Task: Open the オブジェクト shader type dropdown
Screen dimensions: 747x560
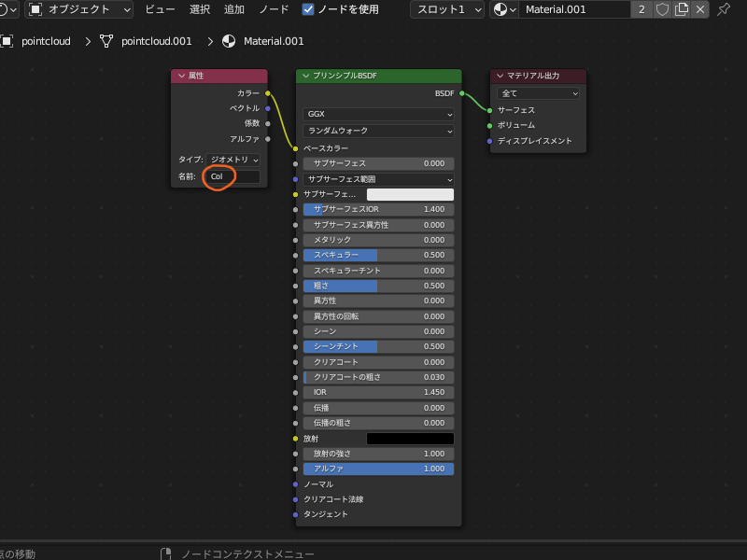Action: click(x=79, y=9)
